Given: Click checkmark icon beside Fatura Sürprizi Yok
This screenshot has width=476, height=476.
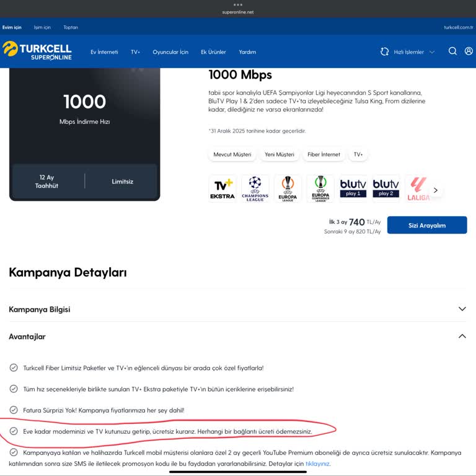Looking at the screenshot, I should [x=14, y=410].
